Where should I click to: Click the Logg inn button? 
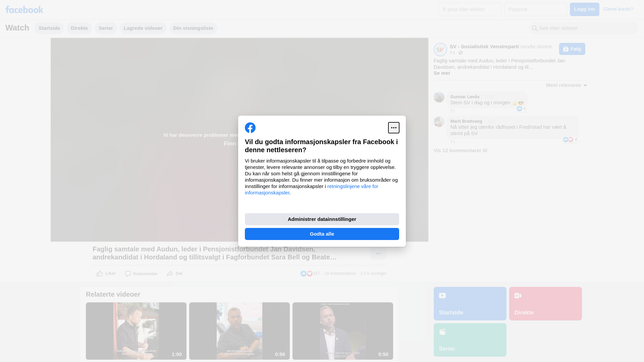tap(584, 9)
